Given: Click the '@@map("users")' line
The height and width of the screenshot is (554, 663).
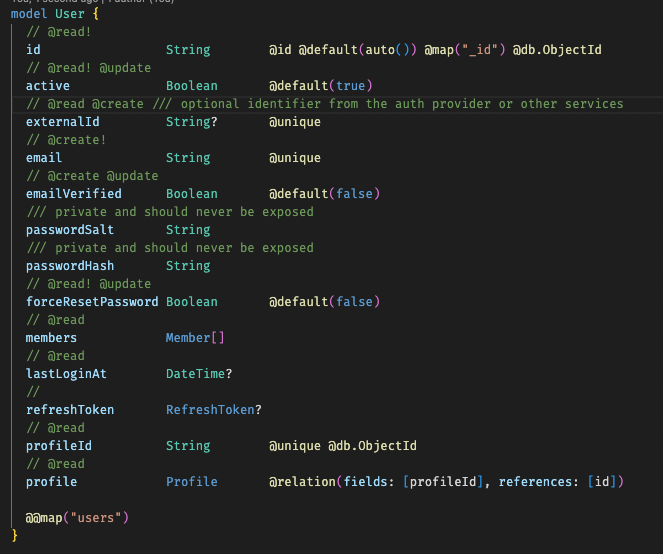Looking at the screenshot, I should coord(77,518).
